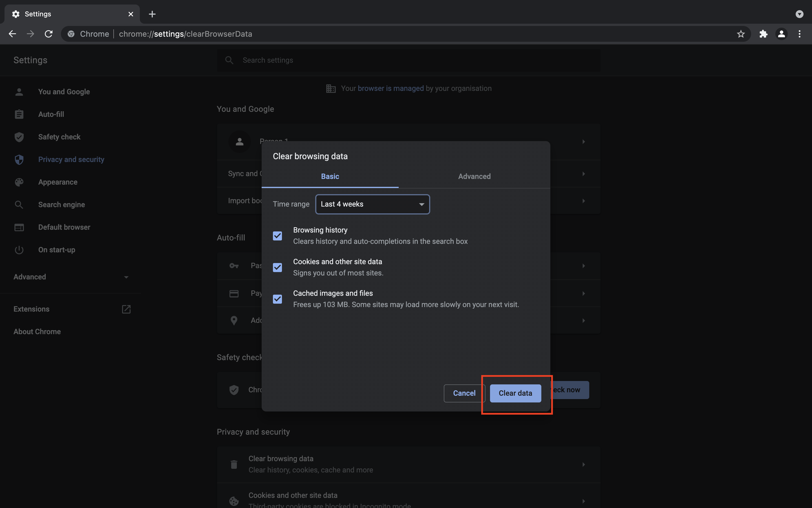Open a new tab with plus button

coord(152,14)
